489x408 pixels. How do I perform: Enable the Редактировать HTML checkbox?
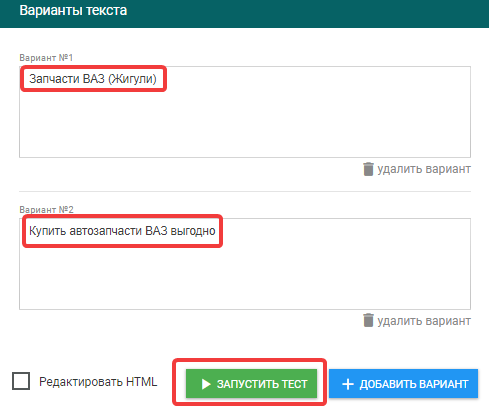coord(21,381)
